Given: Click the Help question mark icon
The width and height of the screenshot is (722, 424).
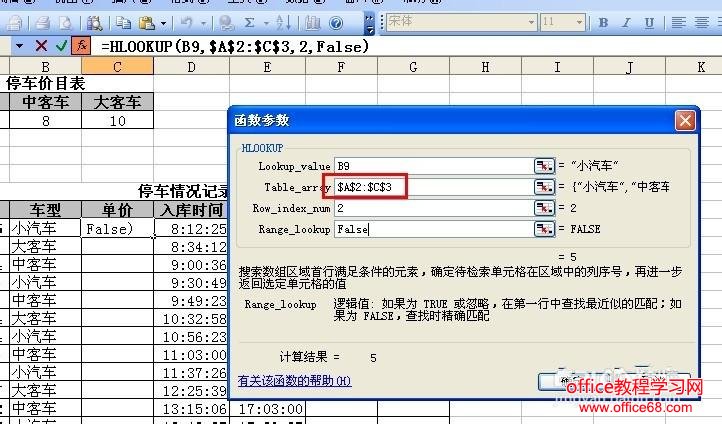Looking at the screenshot, I should (336, 22).
